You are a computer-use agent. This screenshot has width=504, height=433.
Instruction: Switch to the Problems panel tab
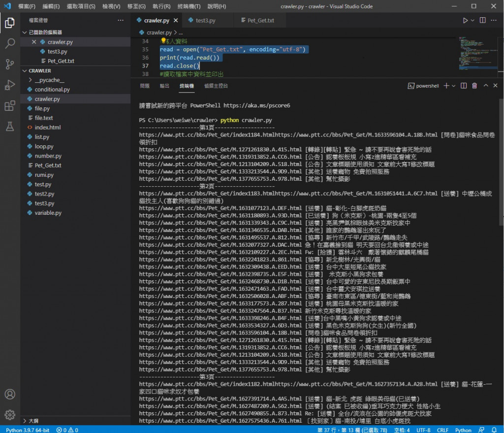click(x=145, y=86)
